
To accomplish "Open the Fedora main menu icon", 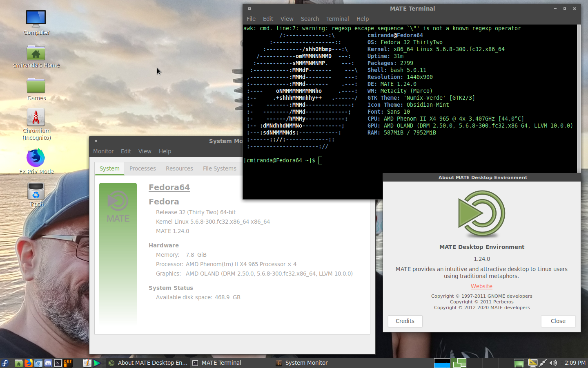I will [5, 363].
